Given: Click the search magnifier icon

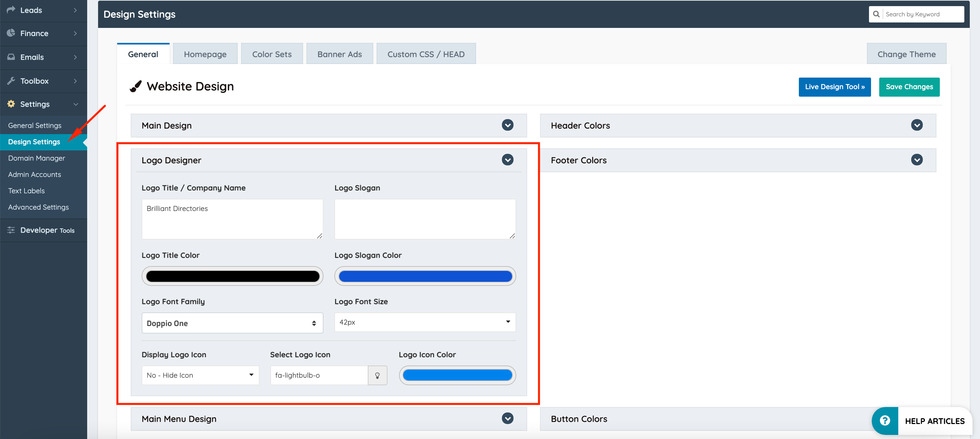Looking at the screenshot, I should pyautogui.click(x=876, y=14).
